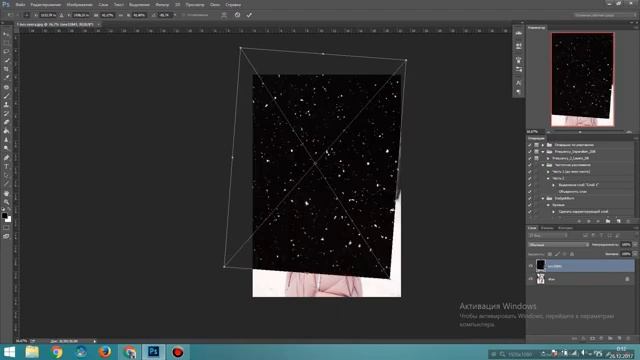
Task: Expand the Frequency_2_Layers_16 action
Action: 548,158
